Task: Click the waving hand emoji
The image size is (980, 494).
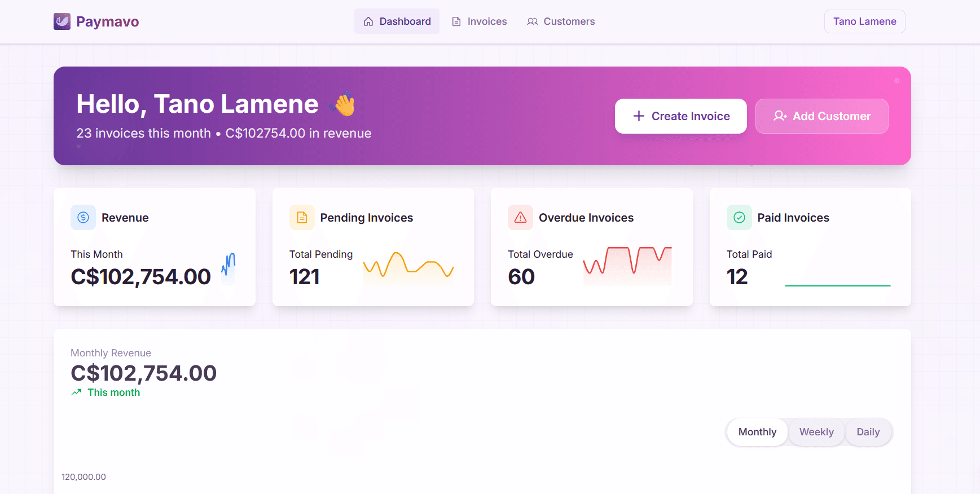Action: (x=344, y=104)
